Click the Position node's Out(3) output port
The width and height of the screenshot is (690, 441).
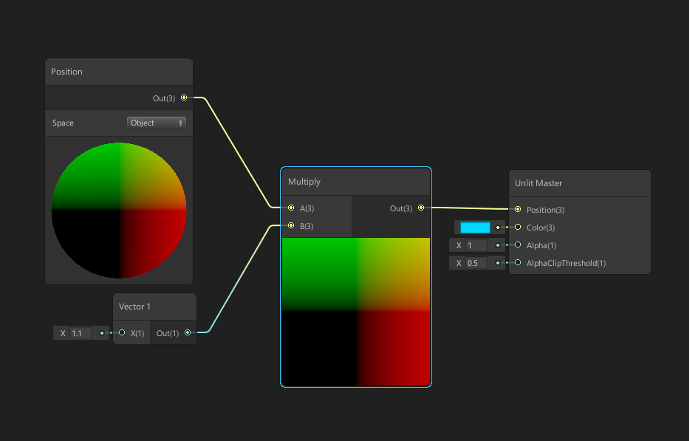184,98
